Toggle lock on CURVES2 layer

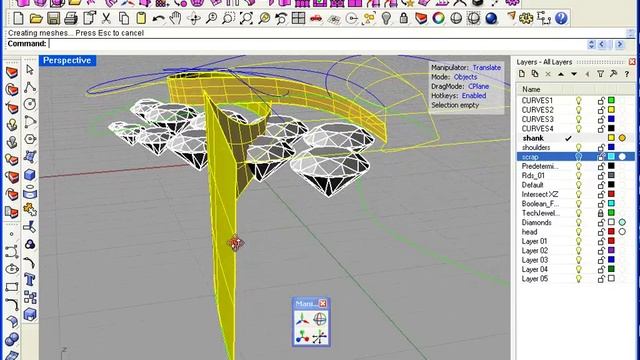tap(601, 110)
